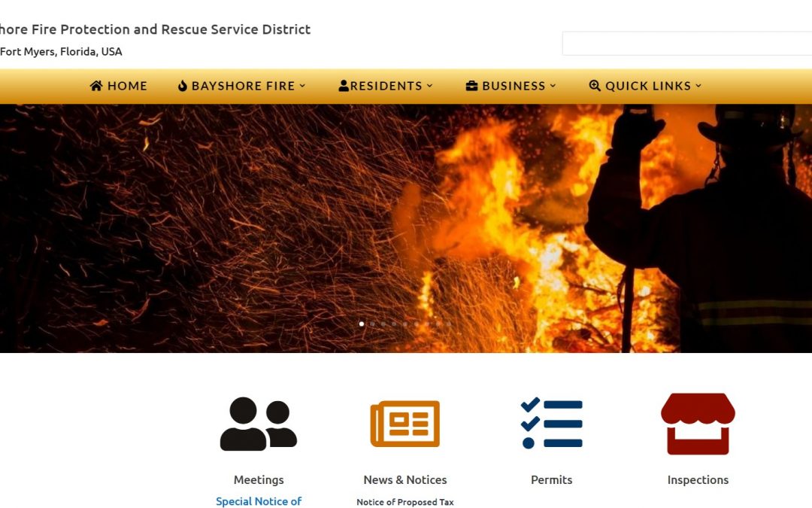Image resolution: width=812 pixels, height=508 pixels.
Task: Open the Residents menu label
Action: (x=386, y=86)
